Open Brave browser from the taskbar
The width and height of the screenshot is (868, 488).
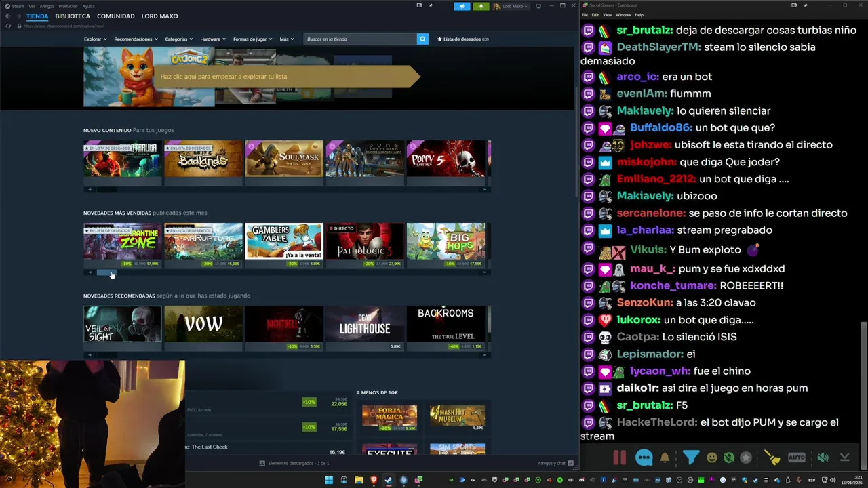(x=374, y=481)
